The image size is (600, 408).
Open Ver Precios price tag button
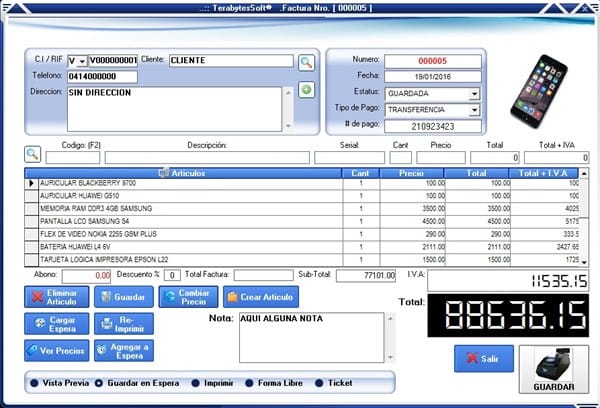coord(57,351)
